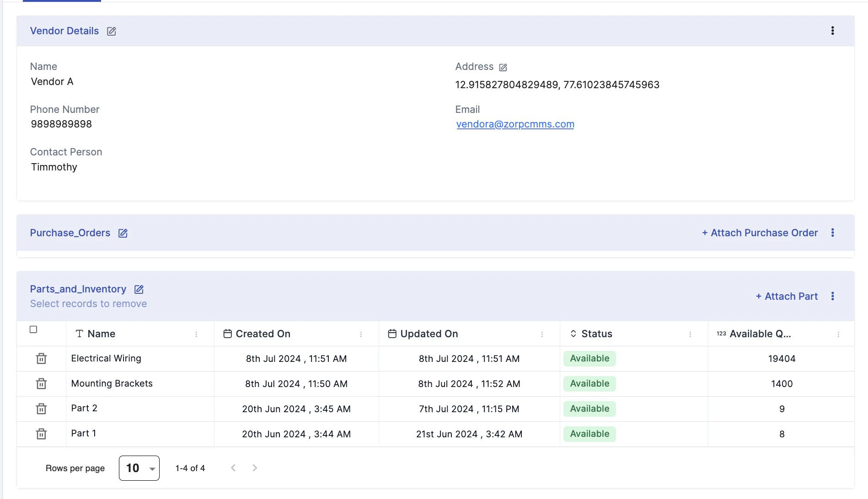Image resolution: width=868 pixels, height=499 pixels.
Task: Sort by Available Q... column header
Action: pos(760,334)
